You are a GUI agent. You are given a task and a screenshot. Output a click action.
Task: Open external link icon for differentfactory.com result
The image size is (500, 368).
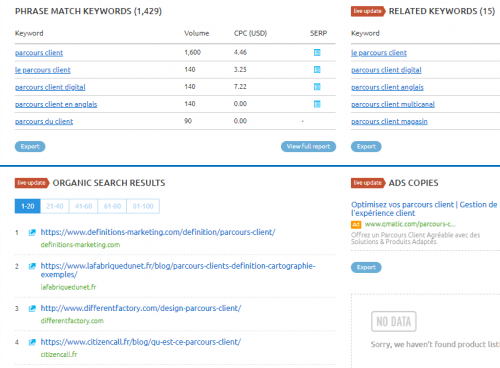click(x=32, y=308)
